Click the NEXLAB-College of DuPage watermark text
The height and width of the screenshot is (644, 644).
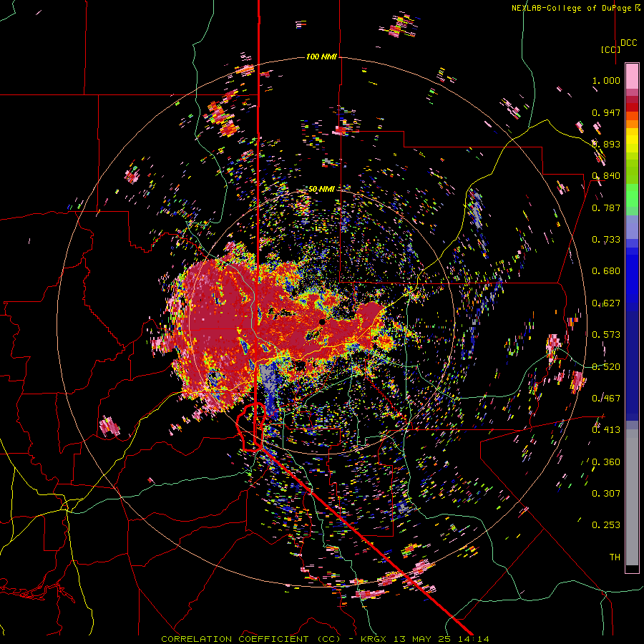571,8
